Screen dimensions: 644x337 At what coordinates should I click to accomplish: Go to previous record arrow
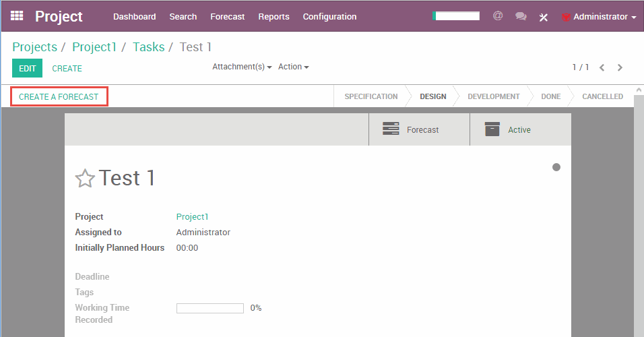(x=602, y=67)
